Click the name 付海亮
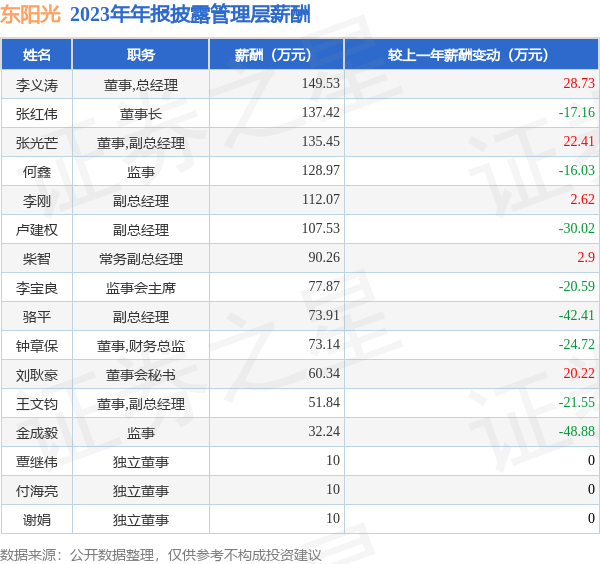600x564 pixels. click(x=37, y=491)
